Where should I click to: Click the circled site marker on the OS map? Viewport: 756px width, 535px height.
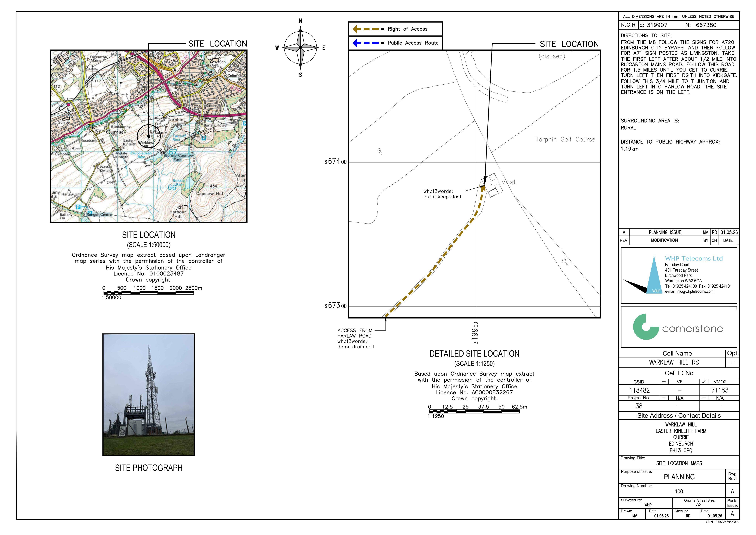[149, 136]
